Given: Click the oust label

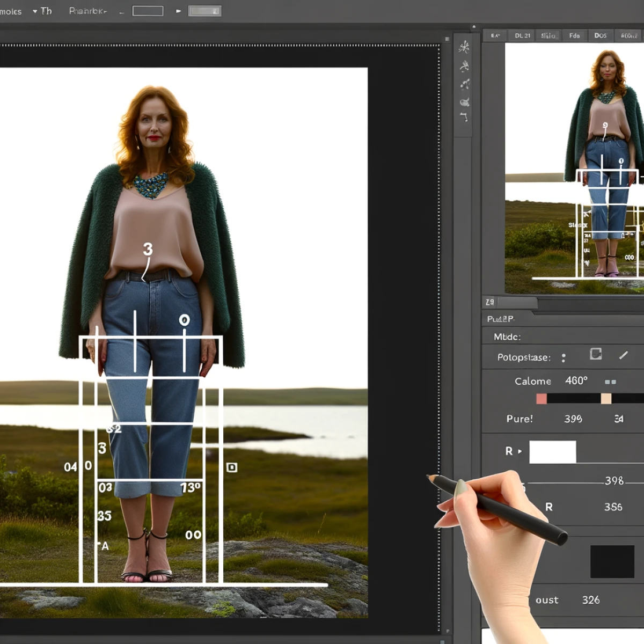Looking at the screenshot, I should click(x=547, y=600).
